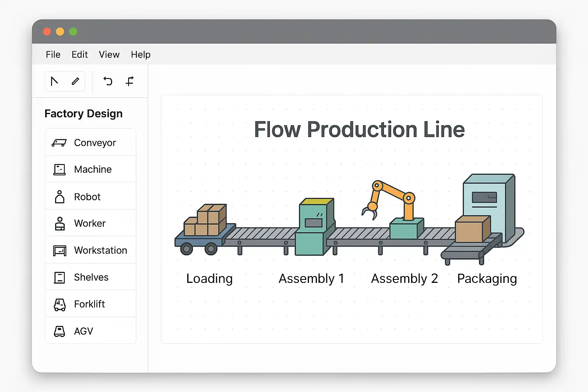Pick the AGV vehicle icon
This screenshot has width=588, height=392.
tap(59, 331)
